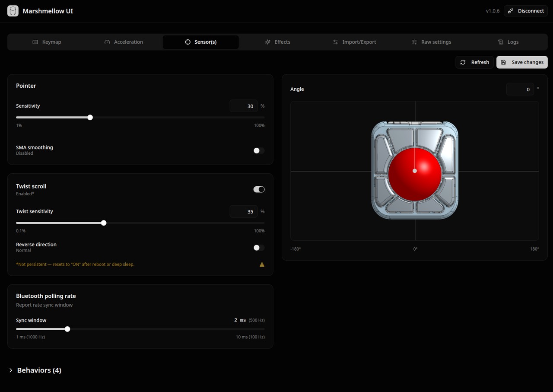Click the version label v1.0.6
Screen dimensions: 553x392
point(493,11)
